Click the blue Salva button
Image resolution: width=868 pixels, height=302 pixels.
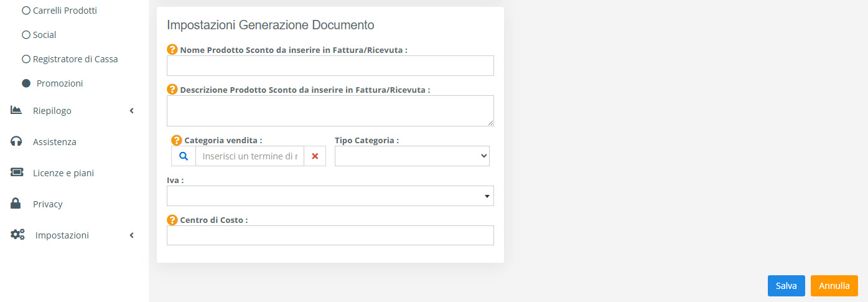pos(786,286)
